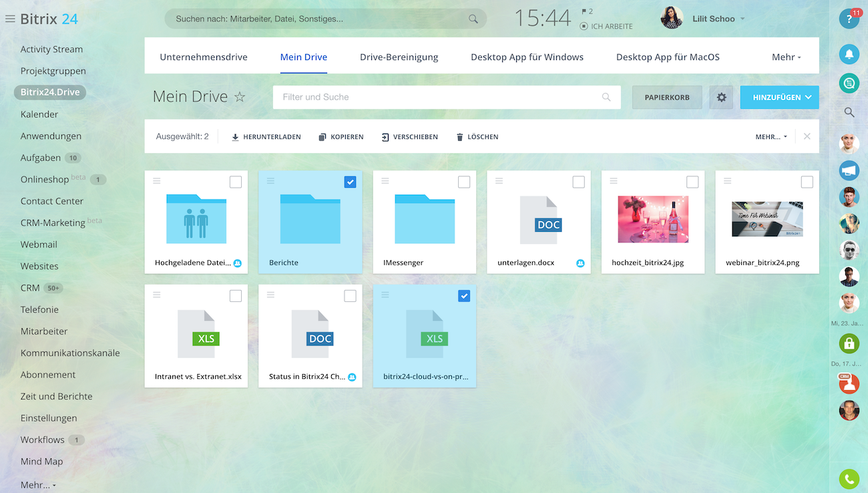The image size is (868, 493).
Task: Open the green lock private chat
Action: point(849,343)
